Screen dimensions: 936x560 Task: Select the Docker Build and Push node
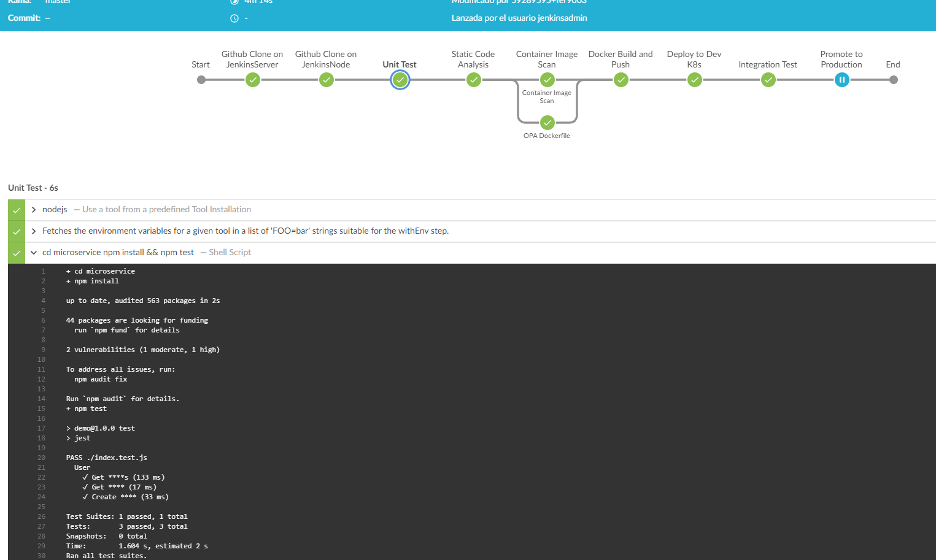[621, 80]
